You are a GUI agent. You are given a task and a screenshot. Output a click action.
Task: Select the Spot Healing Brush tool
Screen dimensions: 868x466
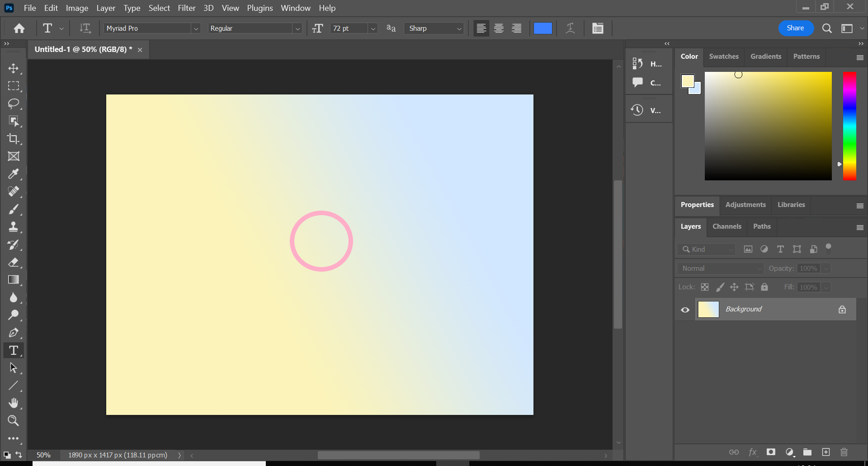coord(14,192)
